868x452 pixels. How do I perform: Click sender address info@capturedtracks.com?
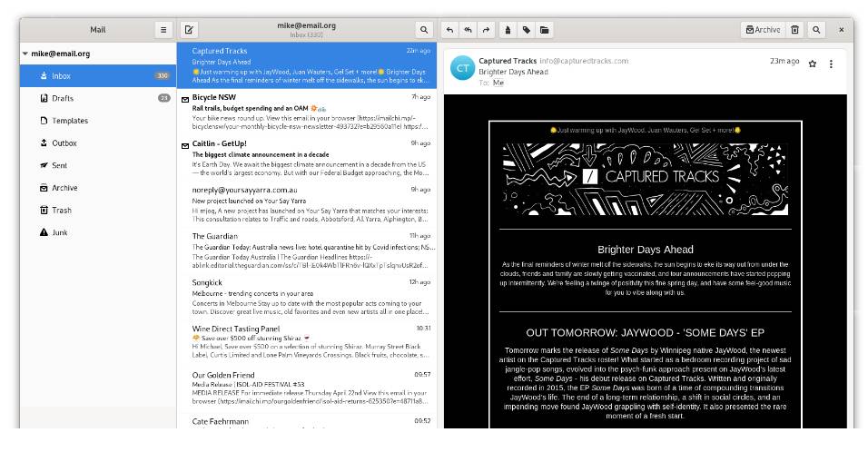coord(584,61)
